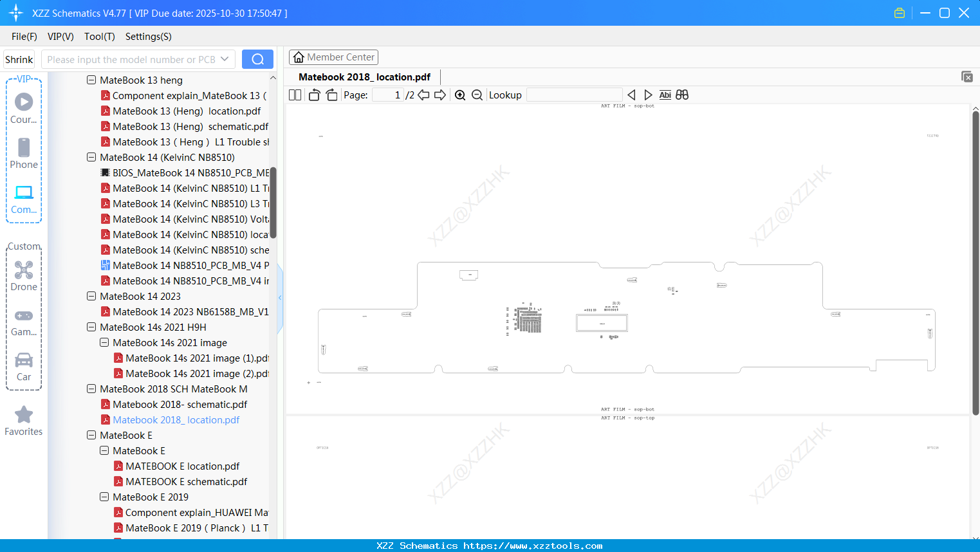Open the File(F) menu
The image size is (980, 552).
[24, 37]
